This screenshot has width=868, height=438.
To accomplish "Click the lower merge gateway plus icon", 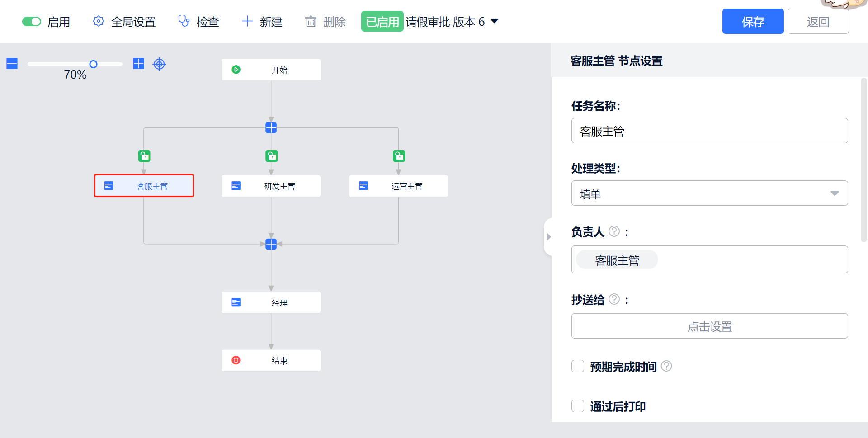I will 271,244.
